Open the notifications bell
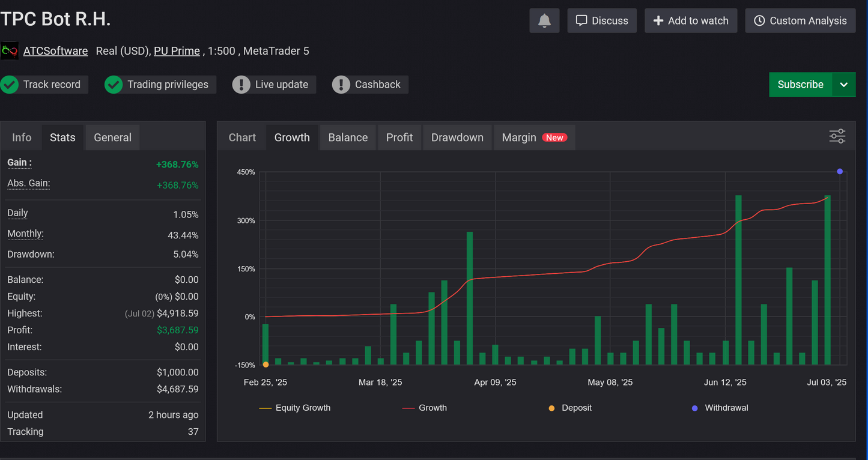Image resolution: width=868 pixels, height=460 pixels. coord(544,20)
